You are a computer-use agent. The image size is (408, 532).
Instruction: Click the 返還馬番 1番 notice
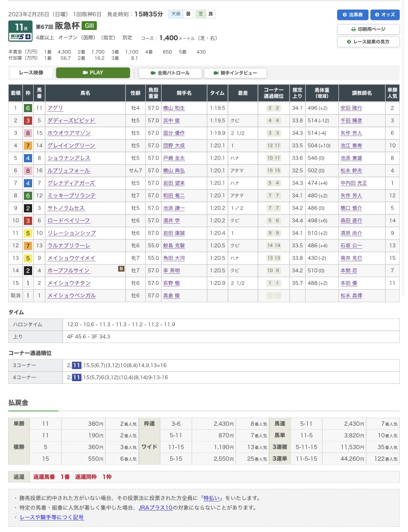coord(52,477)
